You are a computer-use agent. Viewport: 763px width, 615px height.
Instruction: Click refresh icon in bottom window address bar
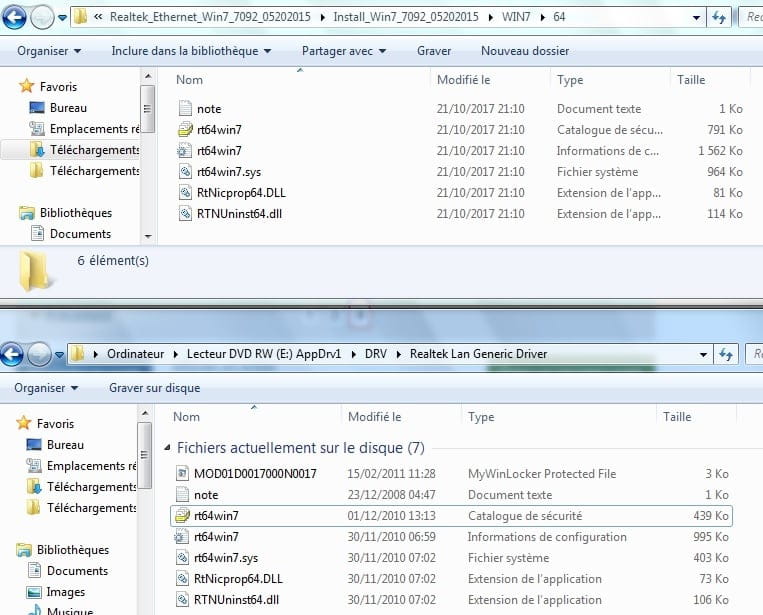[x=726, y=354]
